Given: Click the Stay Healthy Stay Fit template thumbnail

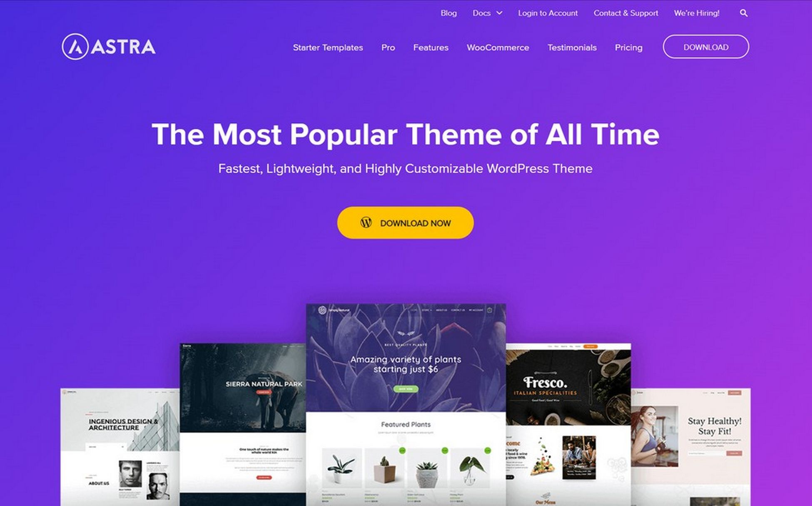Looking at the screenshot, I should [x=705, y=437].
